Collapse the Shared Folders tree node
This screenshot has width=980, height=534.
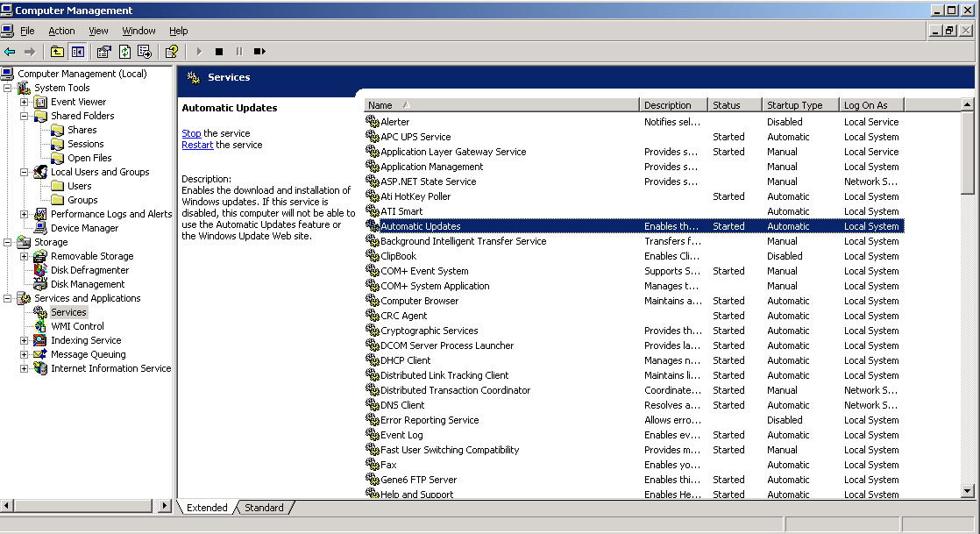pos(25,116)
